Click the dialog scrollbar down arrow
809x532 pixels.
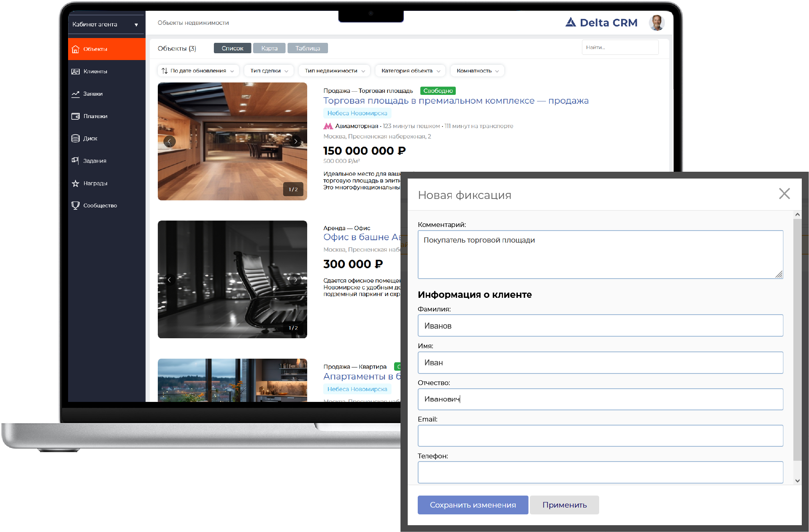(x=797, y=481)
